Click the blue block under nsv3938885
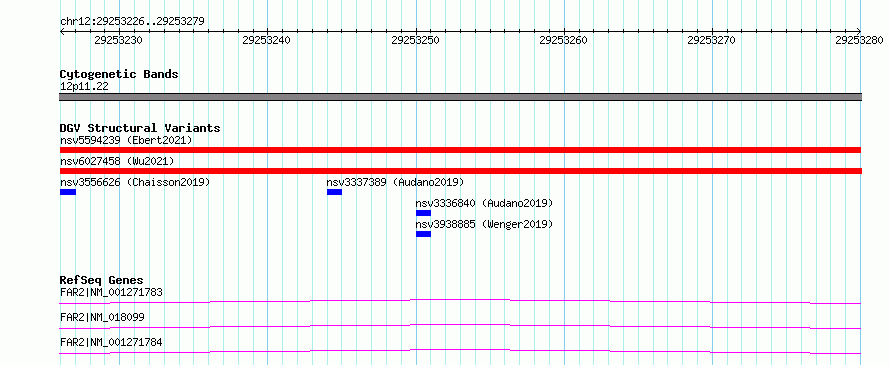 [x=423, y=234]
